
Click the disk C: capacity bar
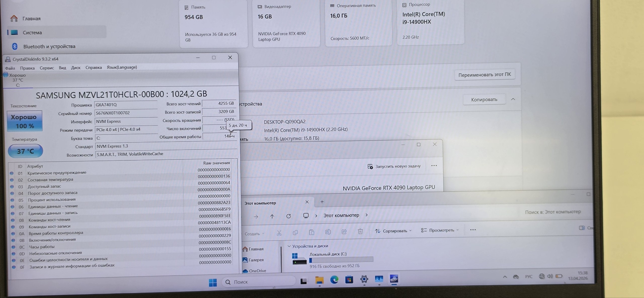(x=341, y=259)
